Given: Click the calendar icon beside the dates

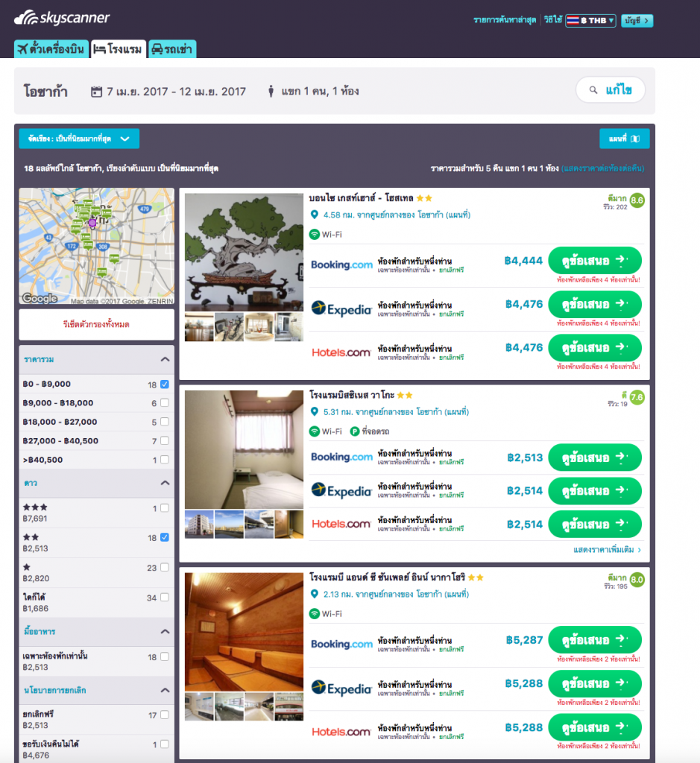Looking at the screenshot, I should (x=96, y=92).
